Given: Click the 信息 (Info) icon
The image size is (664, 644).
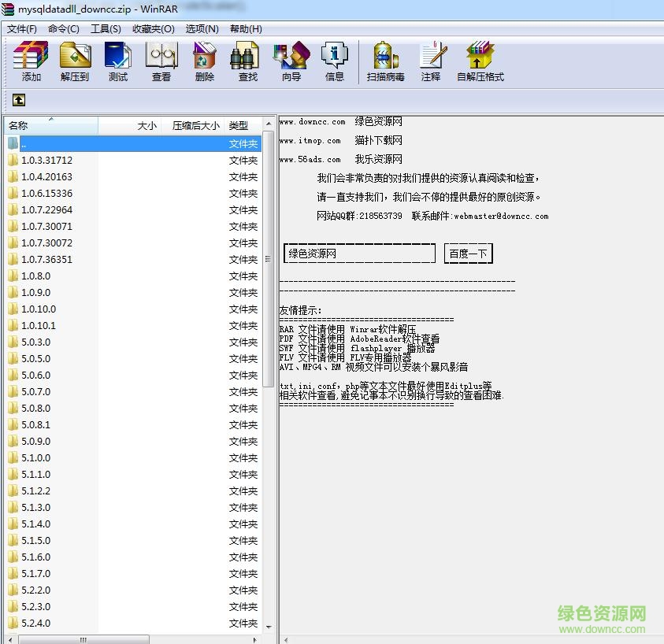Looking at the screenshot, I should [334, 59].
